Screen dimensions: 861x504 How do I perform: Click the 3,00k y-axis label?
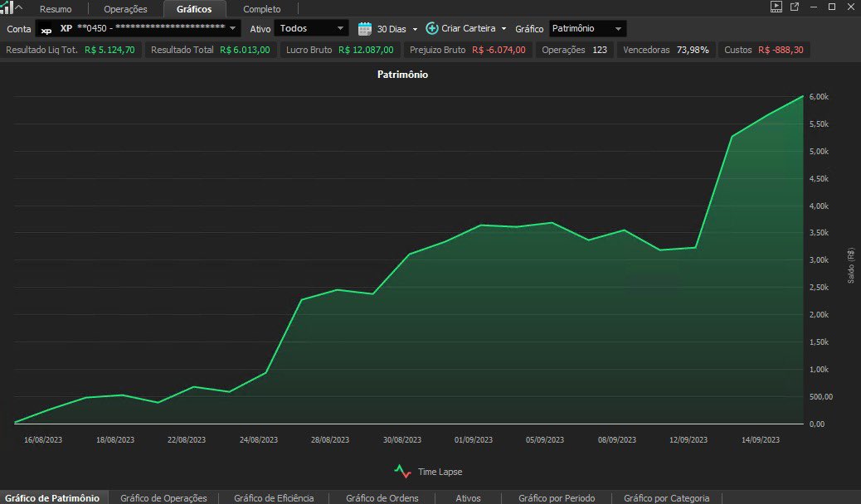[x=819, y=259]
